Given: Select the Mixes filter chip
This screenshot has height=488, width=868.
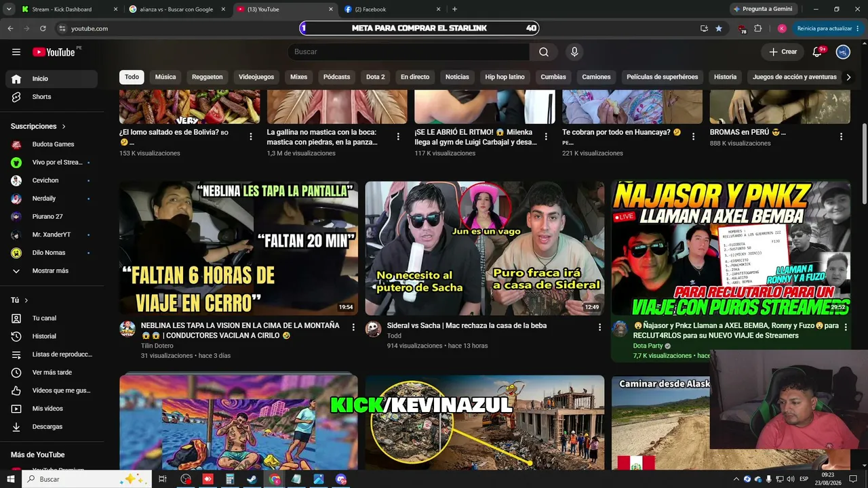Looking at the screenshot, I should [x=299, y=77].
